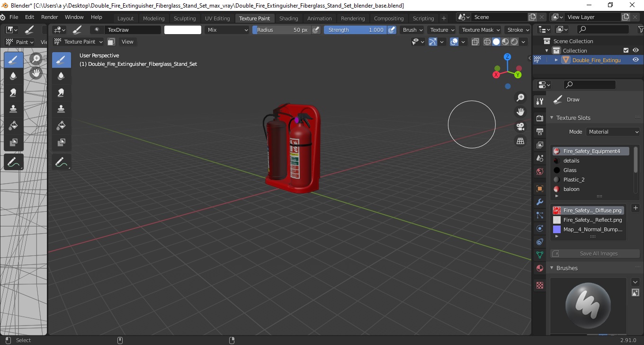The image size is (644, 345).
Task: Click the viewport zoom magnifier gizmo
Action: tap(520, 98)
